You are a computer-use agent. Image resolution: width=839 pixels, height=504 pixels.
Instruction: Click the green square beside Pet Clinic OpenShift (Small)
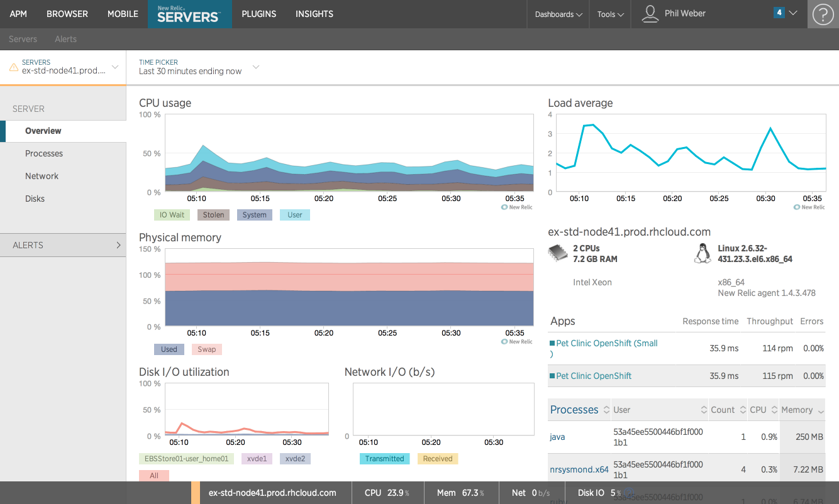click(552, 343)
